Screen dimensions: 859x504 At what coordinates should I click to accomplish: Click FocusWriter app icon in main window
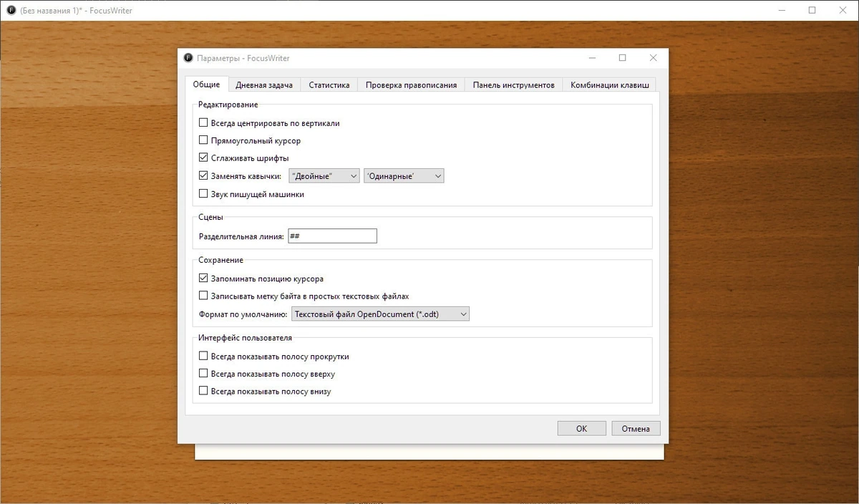(11, 10)
